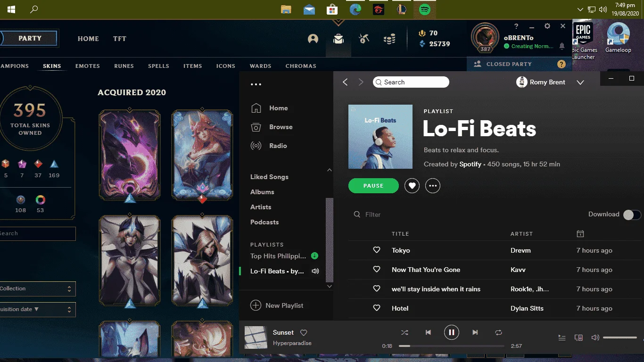Switch to the SPELLS tab
Viewport: 644px width, 362px height.
[x=158, y=66]
